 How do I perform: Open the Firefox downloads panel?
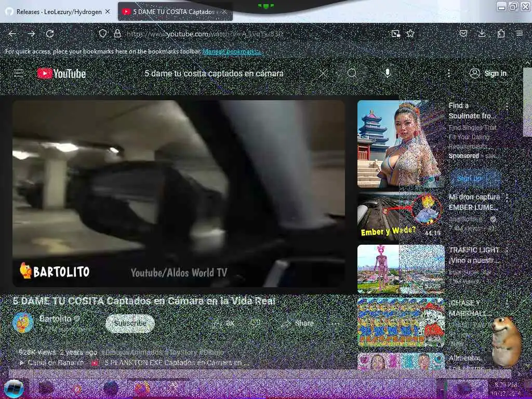point(482,33)
